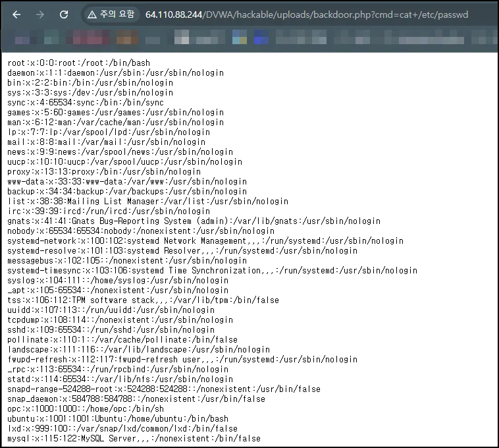Click the www-data:x:33:33 entry line
The image size is (499, 448).
(x=127, y=181)
